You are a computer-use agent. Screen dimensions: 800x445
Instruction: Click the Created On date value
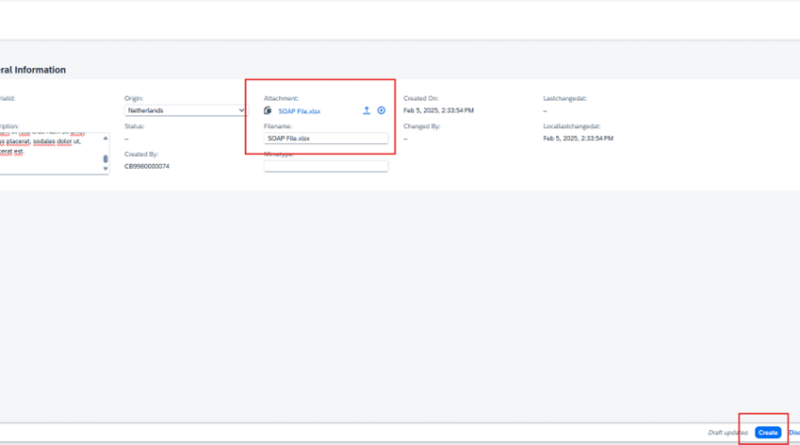[438, 111]
